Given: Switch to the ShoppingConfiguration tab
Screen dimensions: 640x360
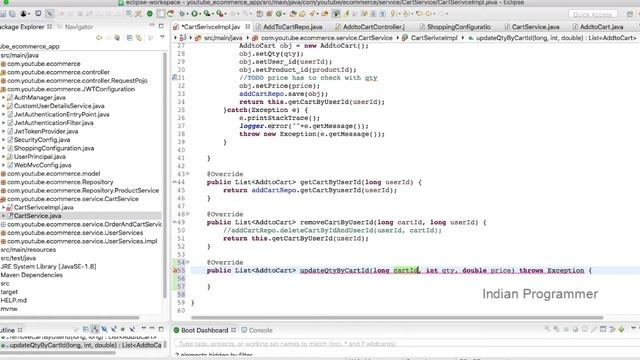Looking at the screenshot, I should [458, 27].
